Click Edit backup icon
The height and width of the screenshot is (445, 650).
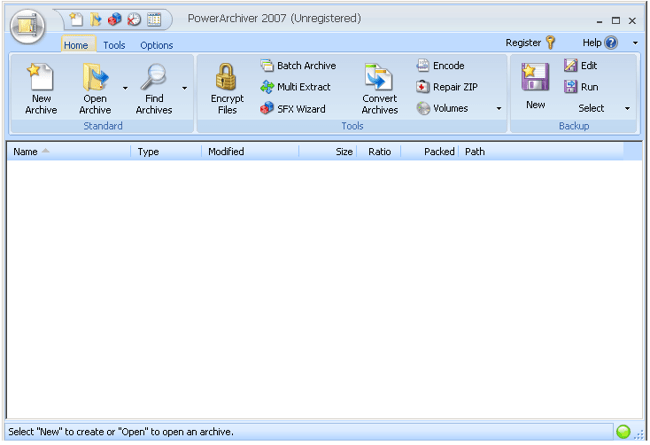(x=571, y=66)
